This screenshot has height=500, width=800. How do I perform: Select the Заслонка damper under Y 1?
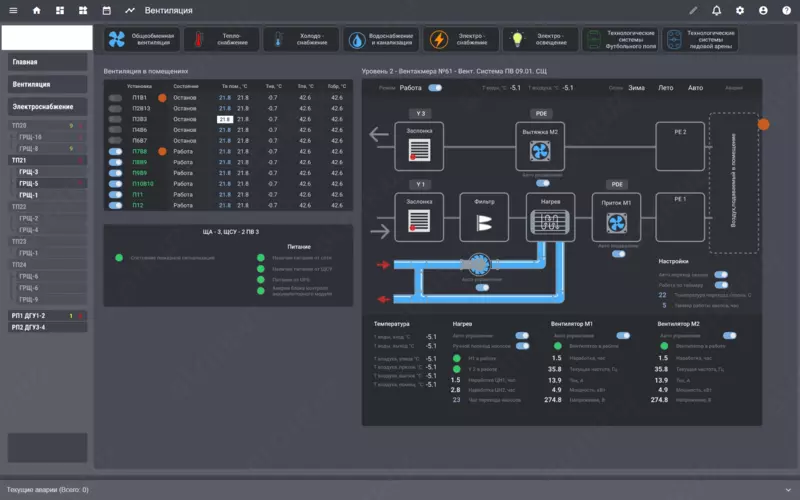pos(419,217)
